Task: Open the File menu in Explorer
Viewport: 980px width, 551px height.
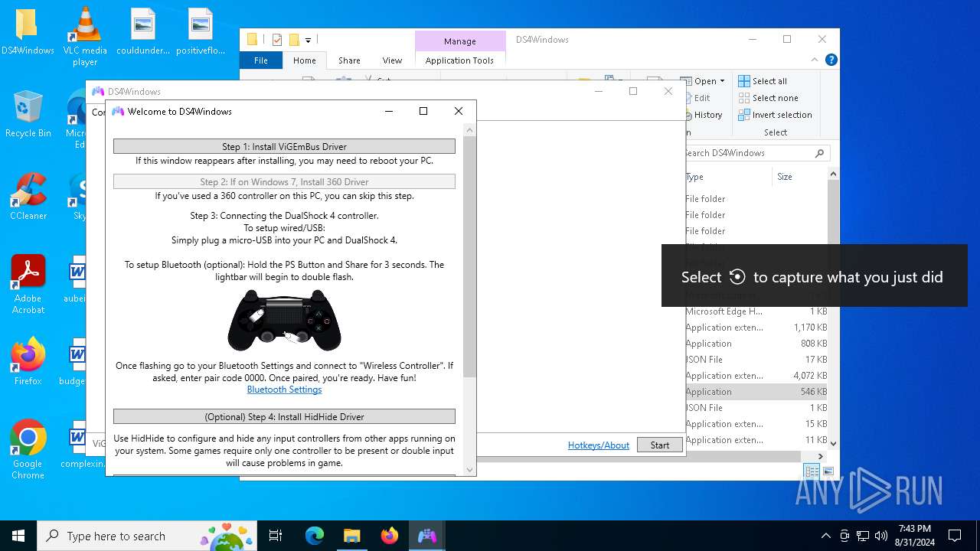Action: [x=261, y=60]
